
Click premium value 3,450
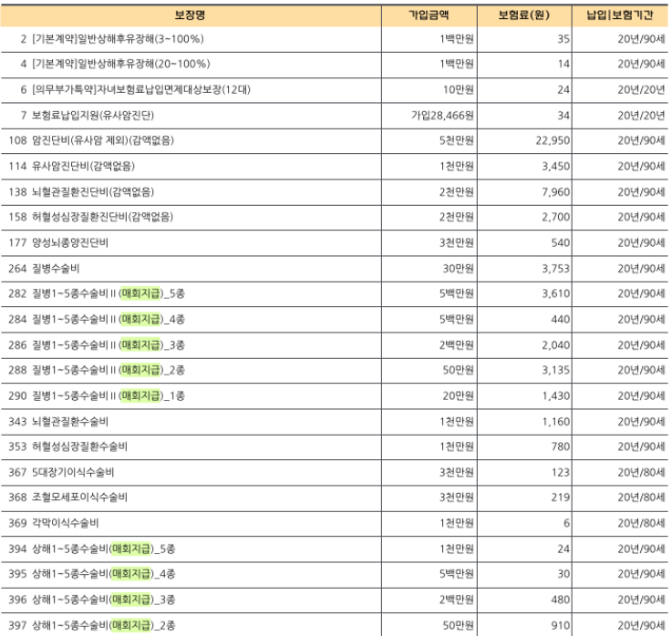click(555, 167)
